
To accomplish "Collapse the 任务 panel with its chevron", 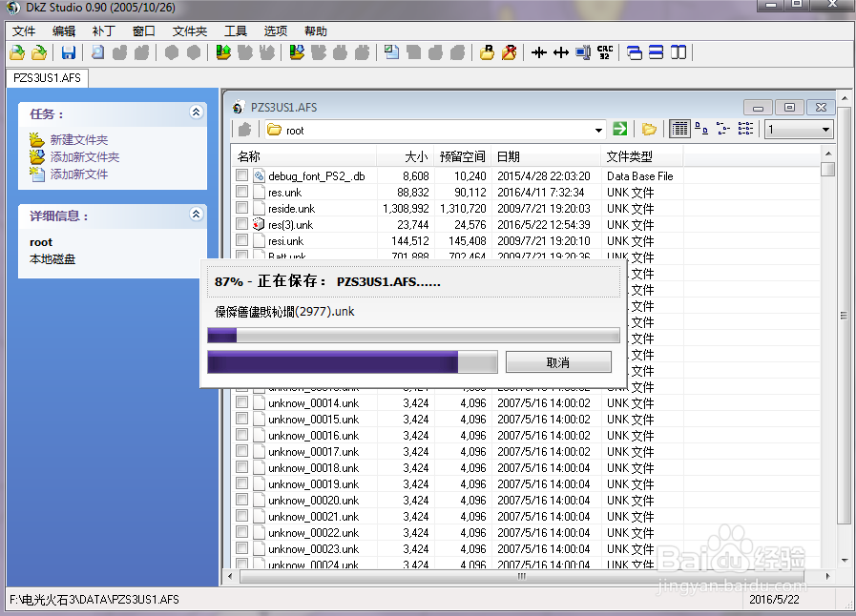I will (x=197, y=111).
